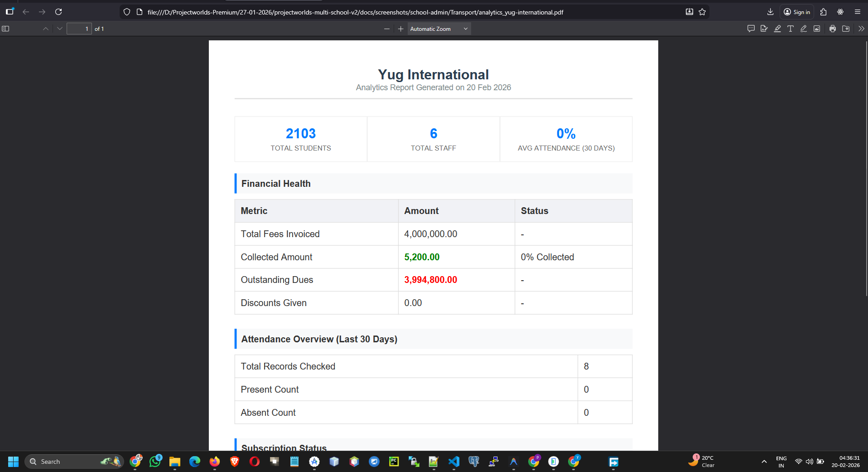This screenshot has width=868, height=472.
Task: Click the zoom in plus button
Action: click(x=400, y=29)
